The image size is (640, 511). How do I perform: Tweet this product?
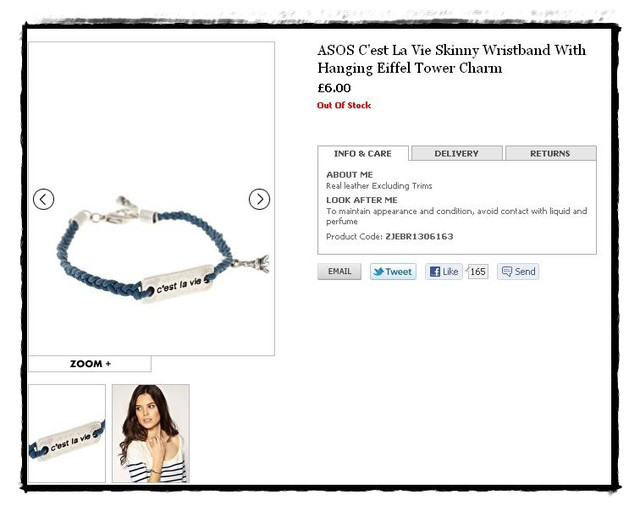393,272
